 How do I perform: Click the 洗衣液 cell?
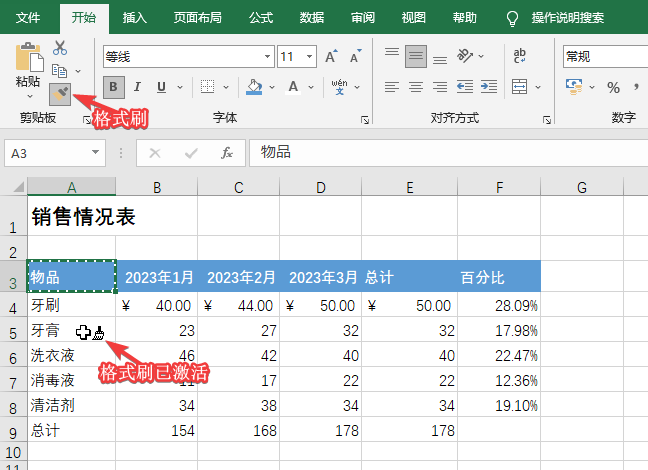71,355
